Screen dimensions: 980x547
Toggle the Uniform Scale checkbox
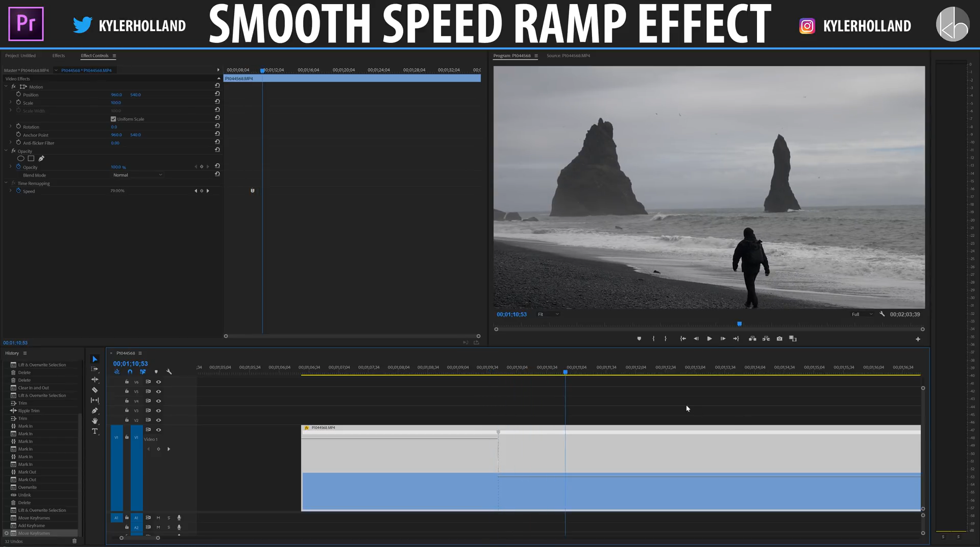(113, 119)
